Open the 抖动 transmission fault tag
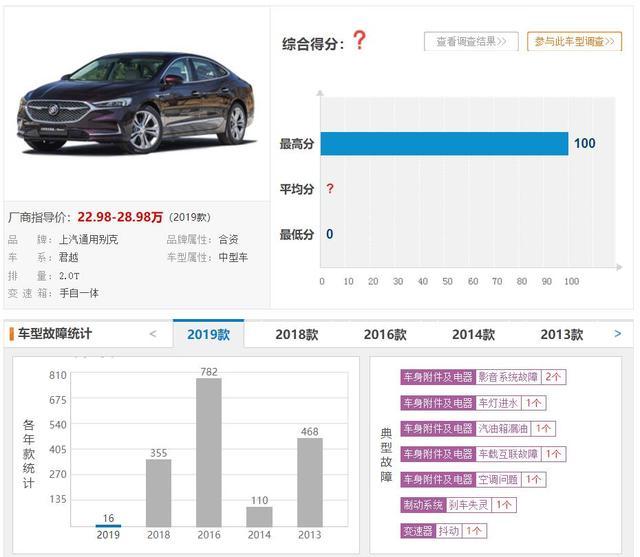Image resolution: width=640 pixels, height=557 pixels. pyautogui.click(x=449, y=531)
